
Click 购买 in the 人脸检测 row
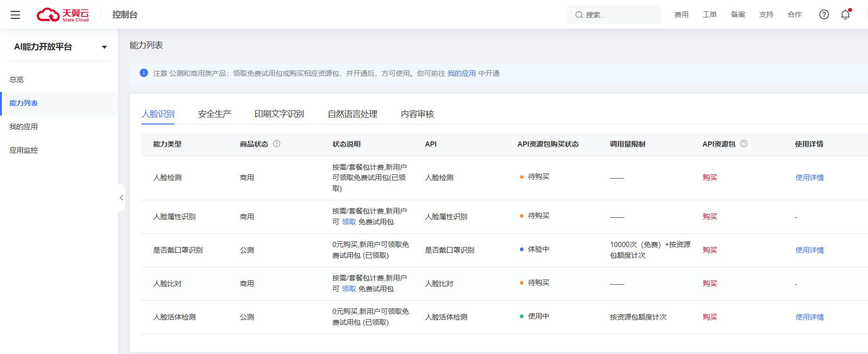[710, 178]
